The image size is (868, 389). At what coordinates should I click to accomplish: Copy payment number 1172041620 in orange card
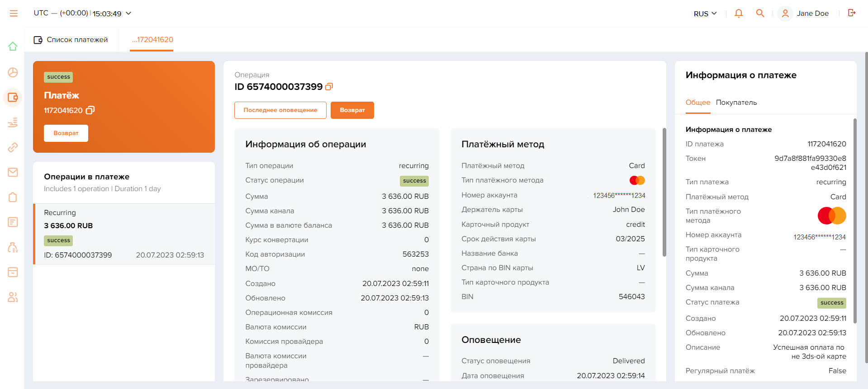point(90,110)
